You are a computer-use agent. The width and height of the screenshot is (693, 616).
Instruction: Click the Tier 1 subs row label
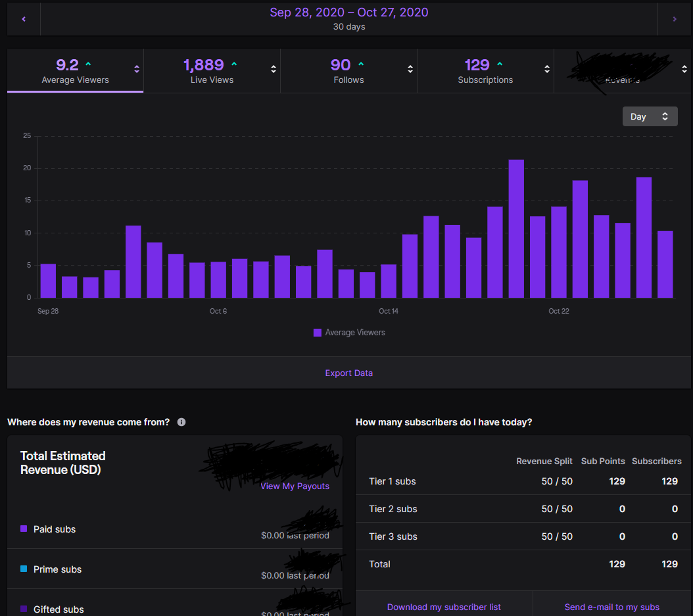tap(393, 481)
